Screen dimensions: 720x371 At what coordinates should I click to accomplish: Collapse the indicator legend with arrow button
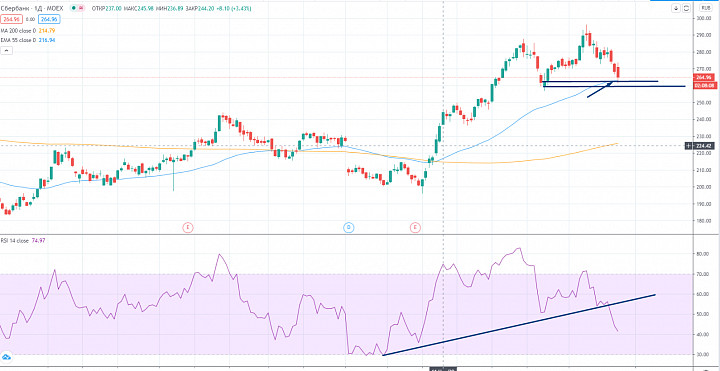coord(6,51)
